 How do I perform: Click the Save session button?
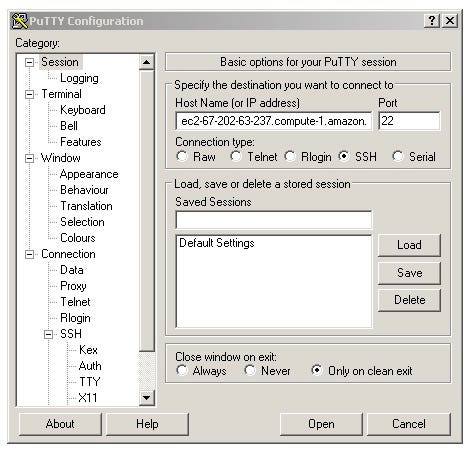click(x=409, y=273)
